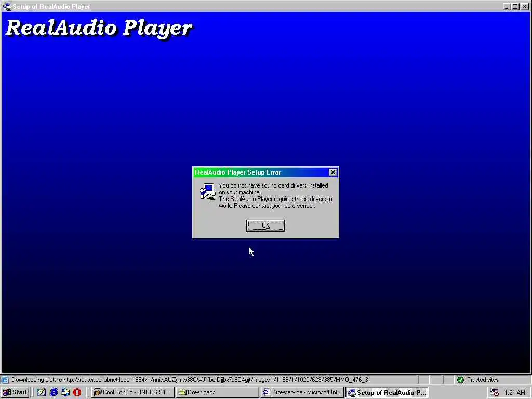Screen dimensions: 532x399
Task: Click OK in the Setup Error dialog
Action: tap(265, 225)
